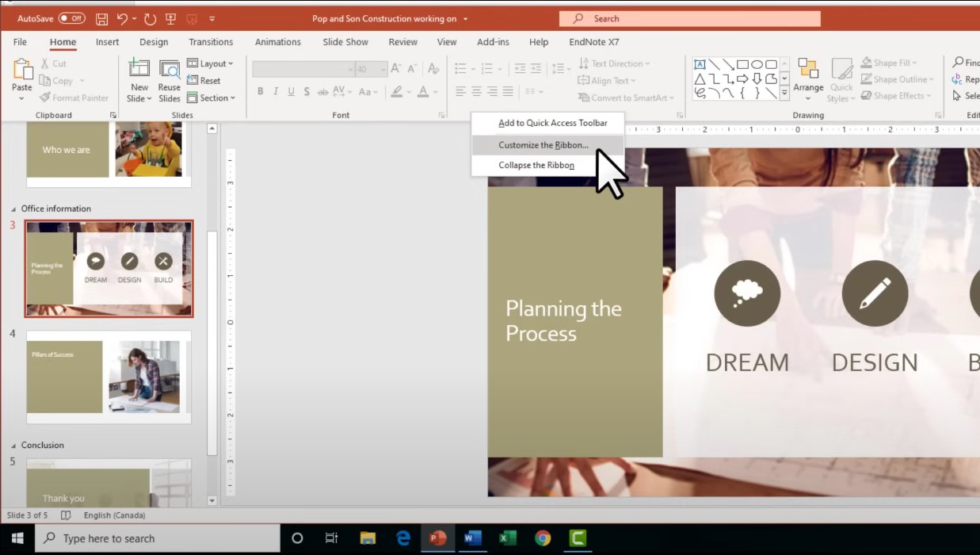Open the Shape Fill color picker
980x555 pixels.
point(889,63)
